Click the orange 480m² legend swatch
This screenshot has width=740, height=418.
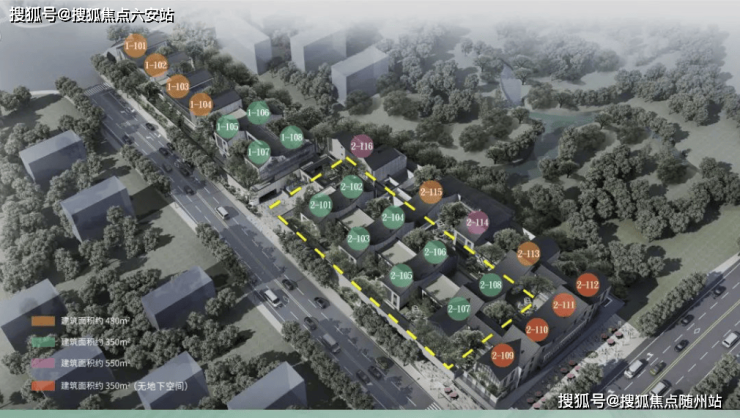[43, 321]
